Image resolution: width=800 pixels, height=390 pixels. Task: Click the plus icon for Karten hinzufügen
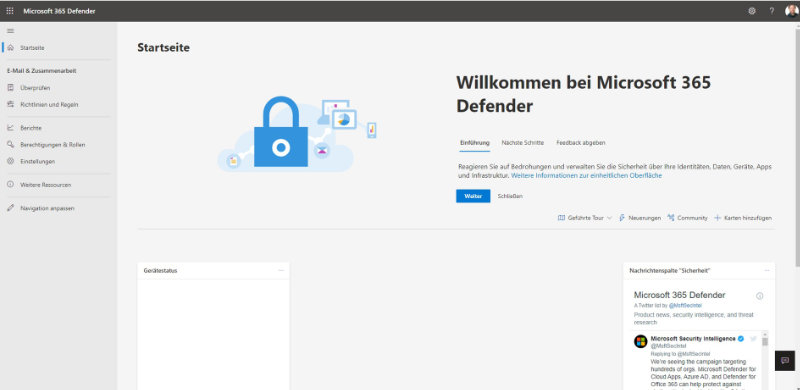click(717, 218)
